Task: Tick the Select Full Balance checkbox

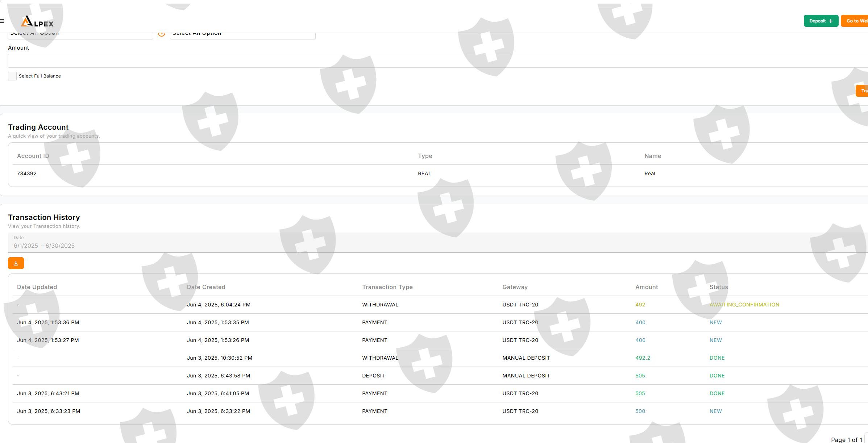Action: 12,76
